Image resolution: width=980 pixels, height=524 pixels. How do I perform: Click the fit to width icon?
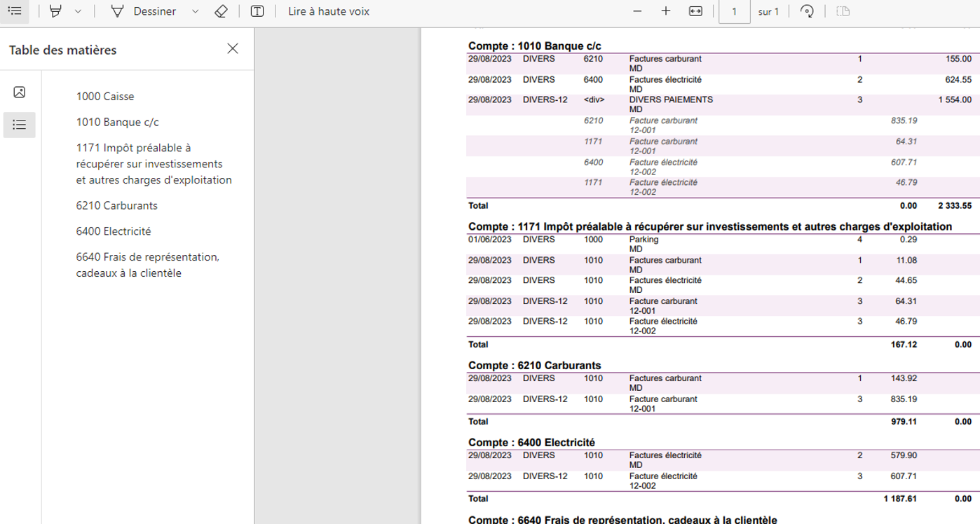[x=695, y=11]
